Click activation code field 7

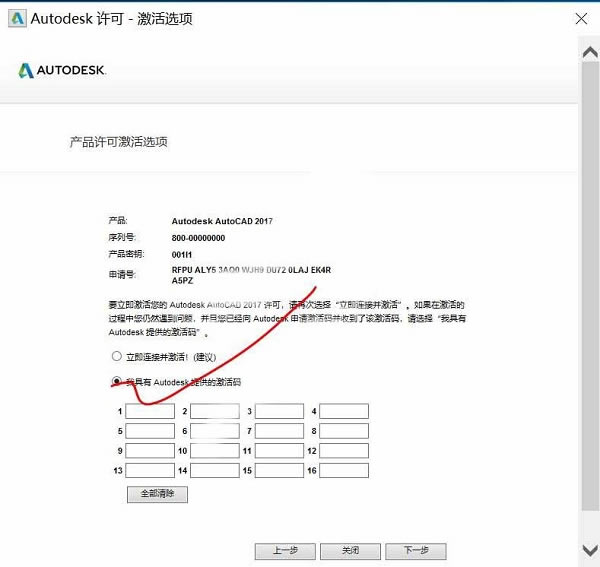click(x=279, y=431)
